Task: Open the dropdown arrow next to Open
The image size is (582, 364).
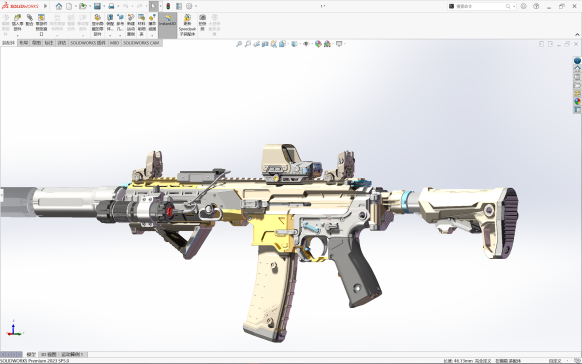Action: (x=89, y=6)
